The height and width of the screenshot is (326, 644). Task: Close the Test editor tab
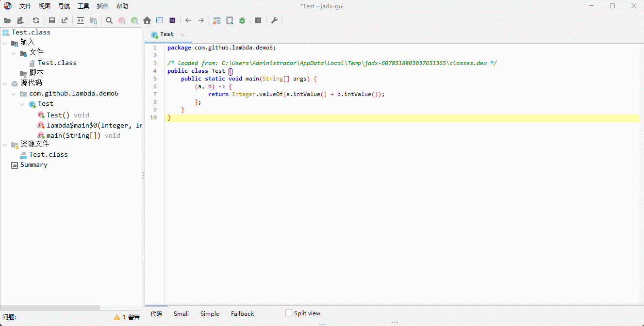pos(182,34)
